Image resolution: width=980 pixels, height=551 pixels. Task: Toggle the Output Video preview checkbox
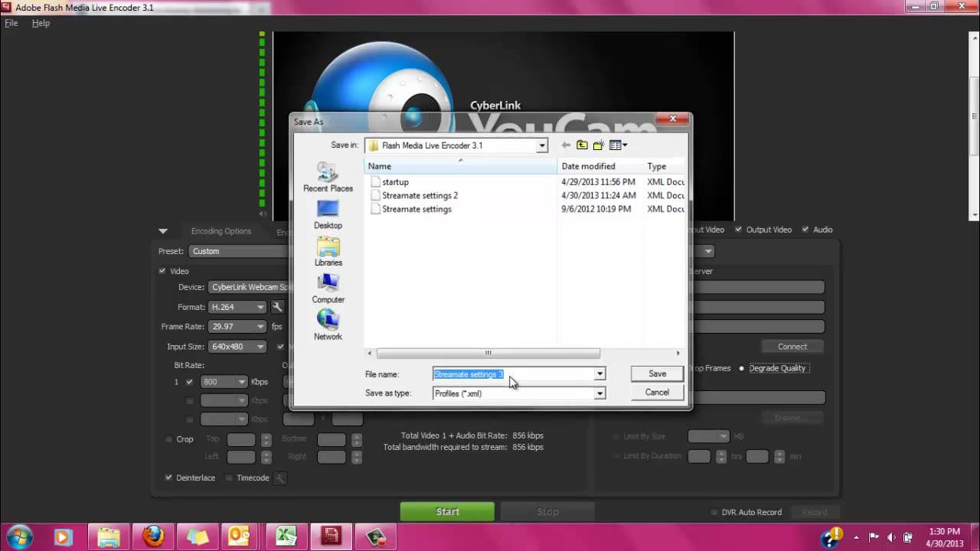coord(739,230)
